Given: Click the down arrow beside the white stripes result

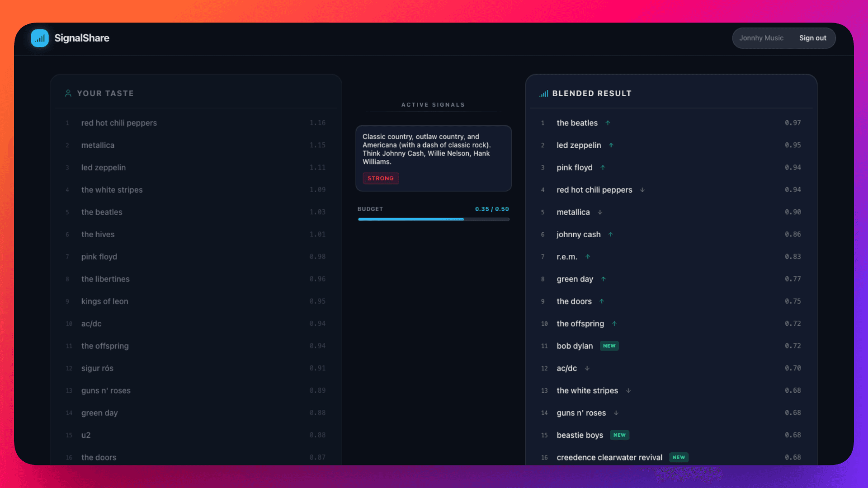Looking at the screenshot, I should click(628, 390).
